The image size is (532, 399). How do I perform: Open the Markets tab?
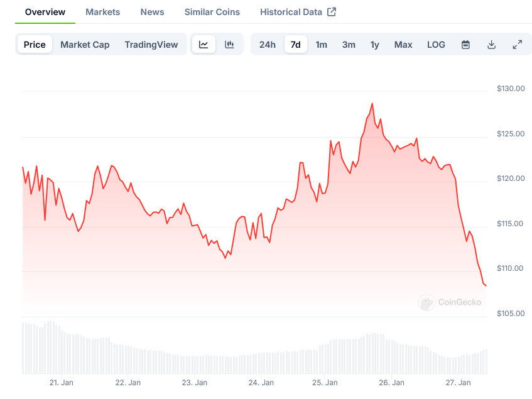click(x=102, y=12)
